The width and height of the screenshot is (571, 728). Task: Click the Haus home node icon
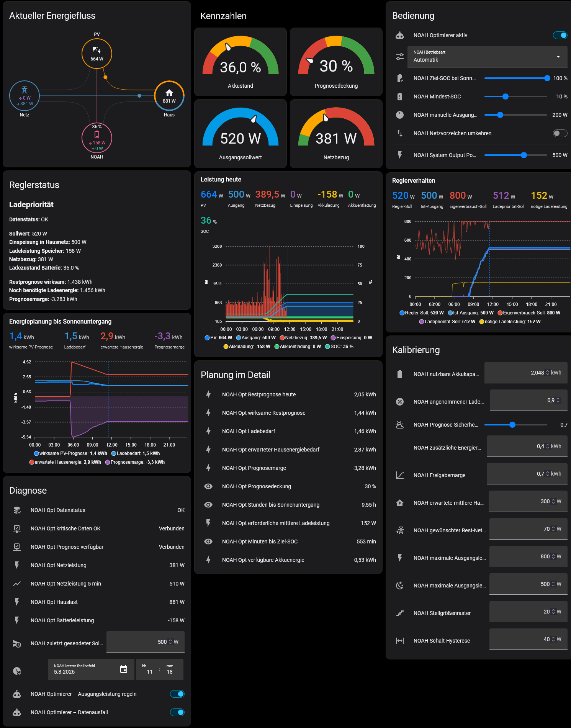tap(169, 93)
